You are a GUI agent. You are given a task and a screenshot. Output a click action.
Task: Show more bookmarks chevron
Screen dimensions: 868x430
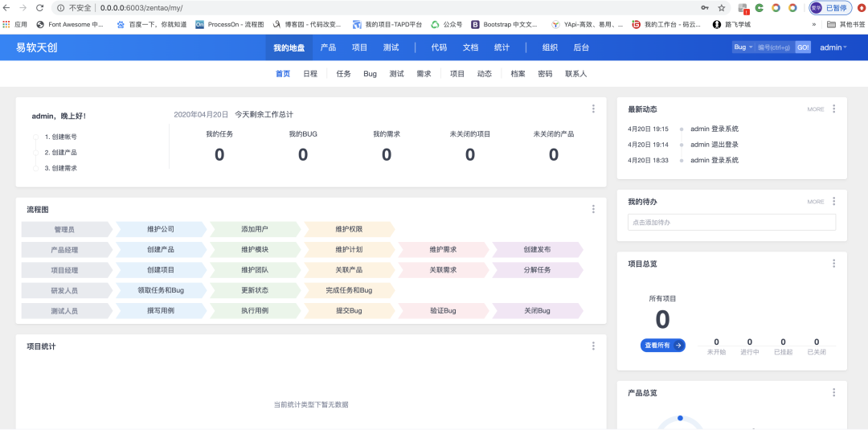pyautogui.click(x=813, y=24)
